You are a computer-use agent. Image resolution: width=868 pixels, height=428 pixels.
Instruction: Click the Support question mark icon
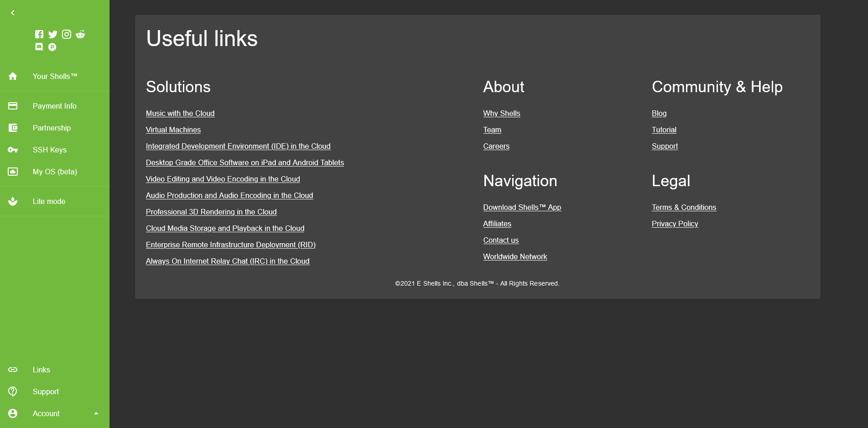coord(12,391)
